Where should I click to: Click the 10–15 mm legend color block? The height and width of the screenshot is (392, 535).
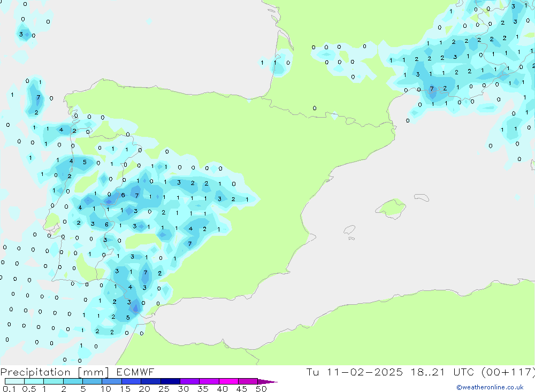tap(112, 381)
